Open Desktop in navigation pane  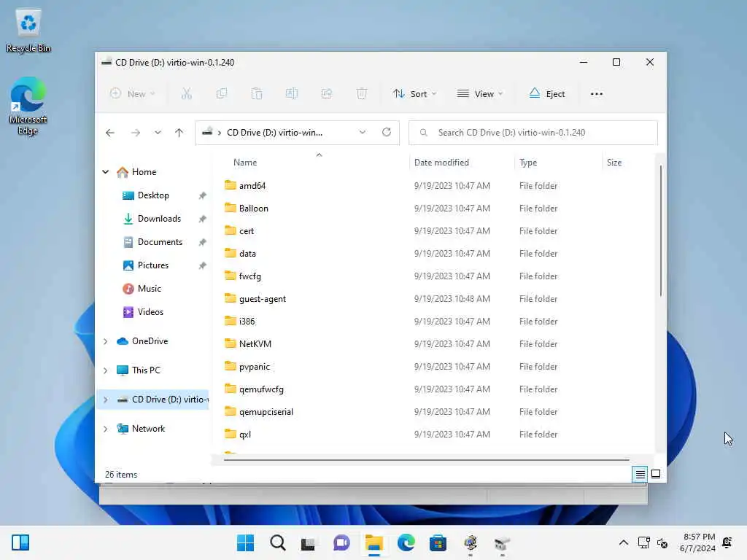153,195
